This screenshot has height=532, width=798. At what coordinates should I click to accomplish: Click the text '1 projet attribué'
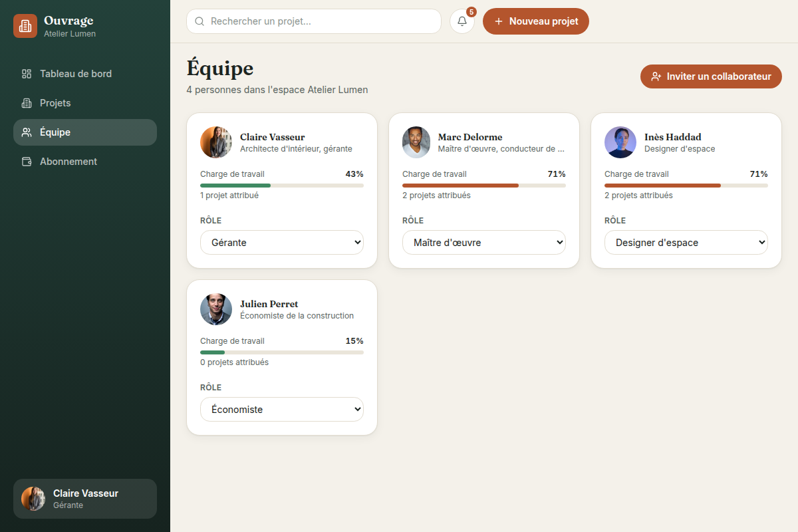229,196
